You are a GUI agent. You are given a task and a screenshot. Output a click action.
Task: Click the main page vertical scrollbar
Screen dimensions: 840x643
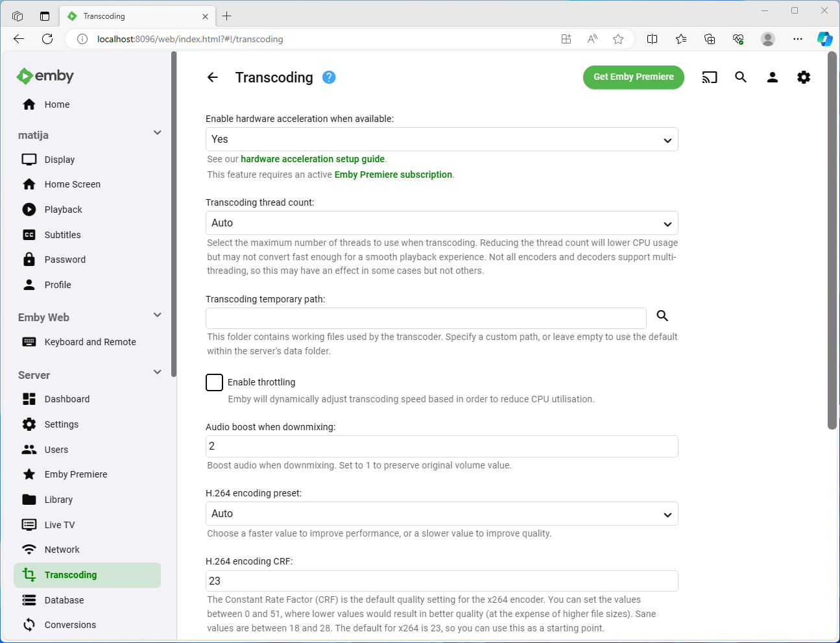pos(832,240)
